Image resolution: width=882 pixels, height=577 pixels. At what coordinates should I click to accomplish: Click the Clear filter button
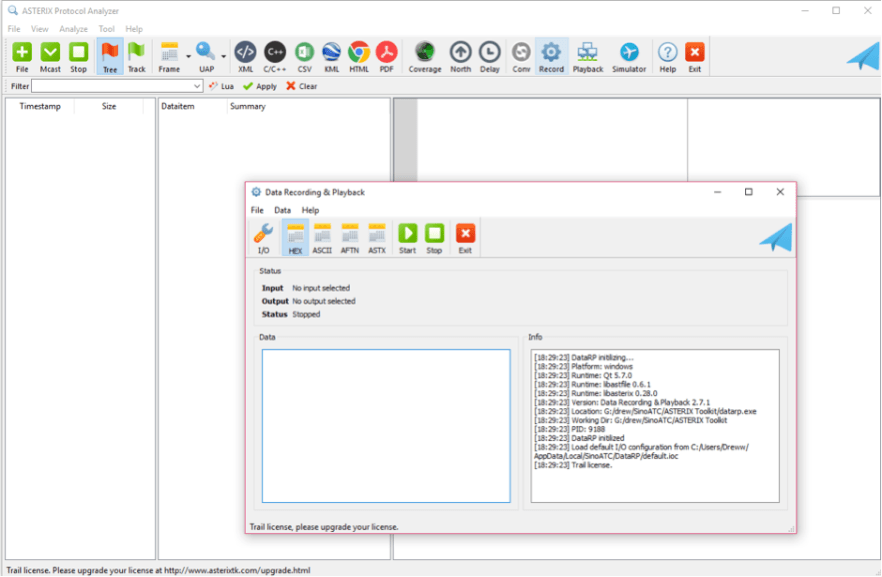point(301,86)
